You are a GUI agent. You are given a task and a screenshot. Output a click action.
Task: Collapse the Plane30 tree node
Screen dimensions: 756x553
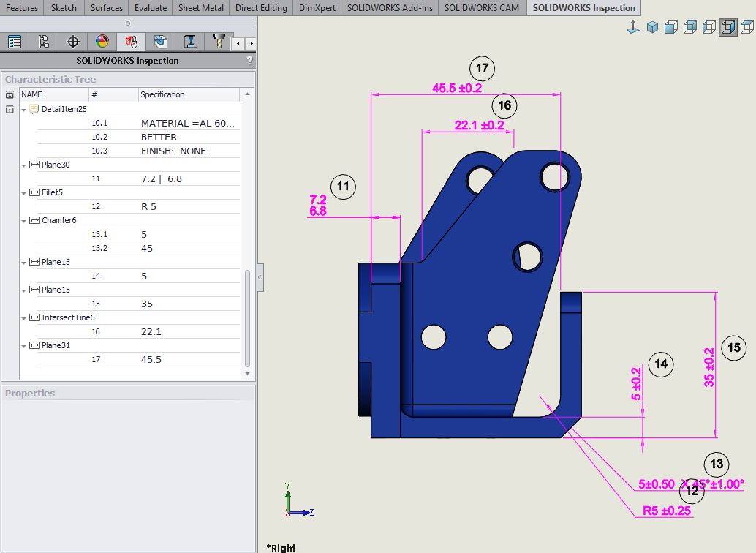point(23,165)
